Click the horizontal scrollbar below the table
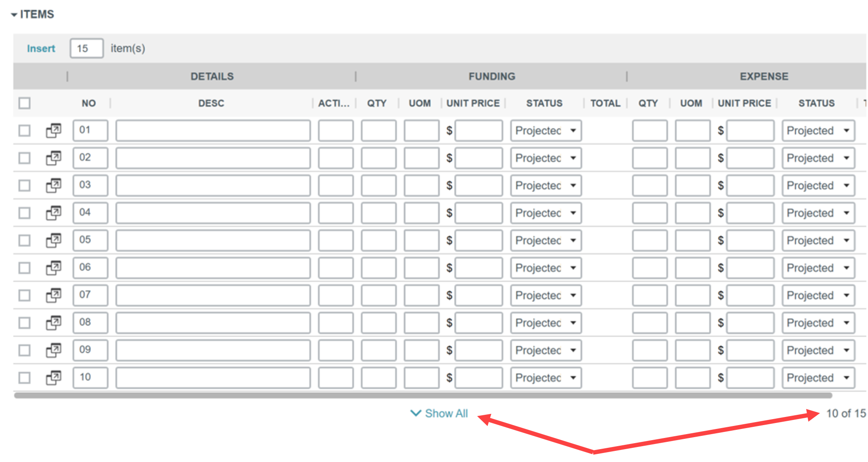 423,396
